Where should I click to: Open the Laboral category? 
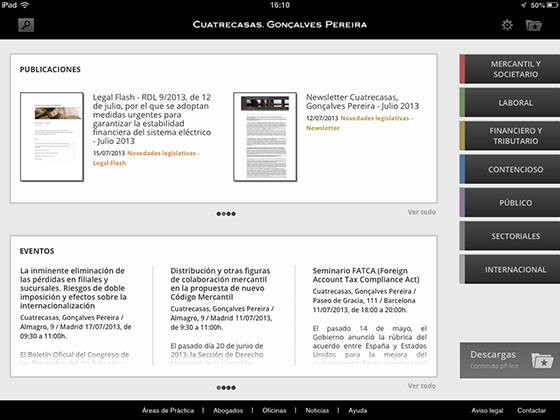coord(510,102)
